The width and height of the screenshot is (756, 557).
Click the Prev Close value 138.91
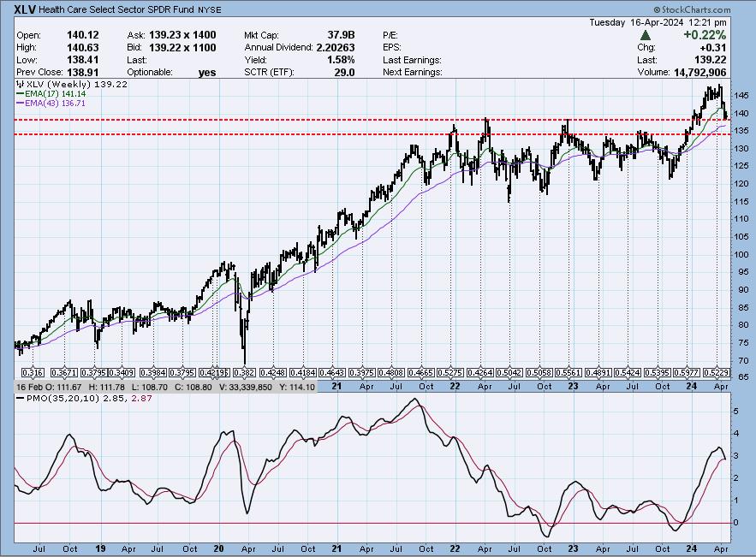[x=83, y=72]
